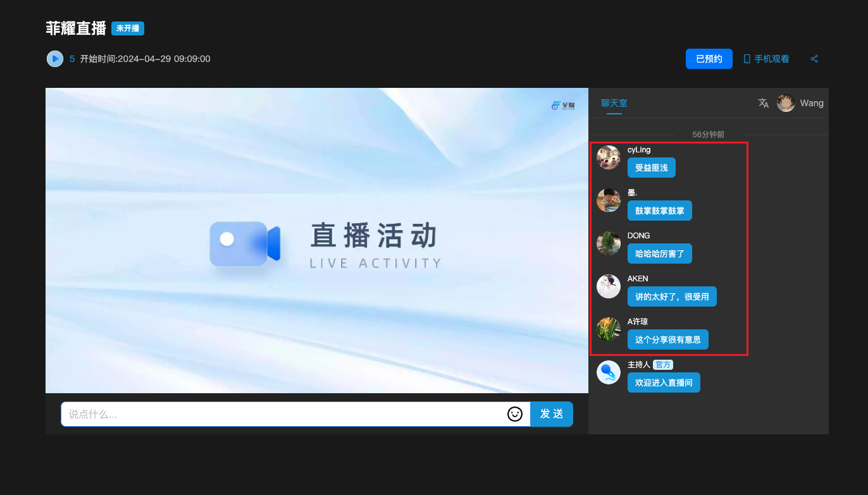This screenshot has width=868, height=495.
Task: Click the Feiyao logo on video
Action: (563, 106)
